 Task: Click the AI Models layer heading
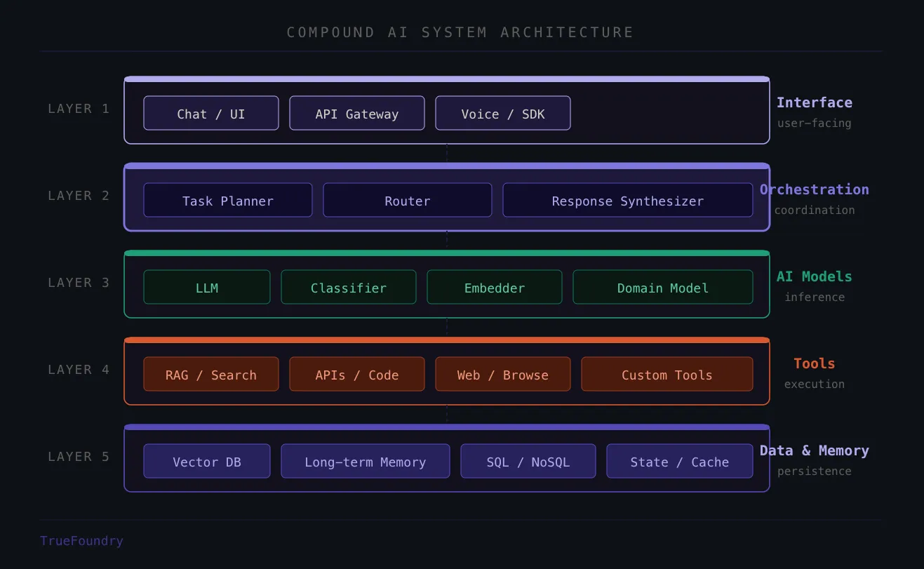click(815, 276)
